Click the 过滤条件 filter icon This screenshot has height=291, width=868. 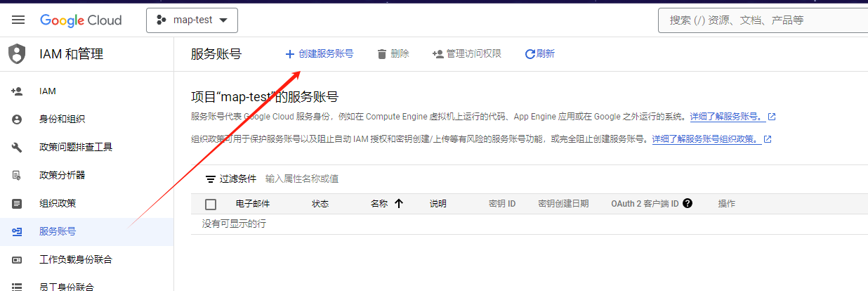210,179
